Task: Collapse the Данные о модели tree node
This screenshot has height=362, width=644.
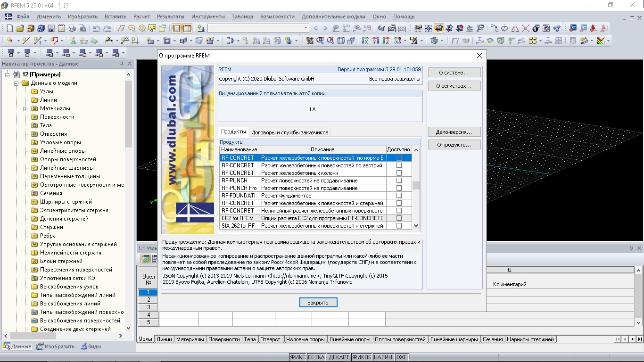Action: (16, 83)
